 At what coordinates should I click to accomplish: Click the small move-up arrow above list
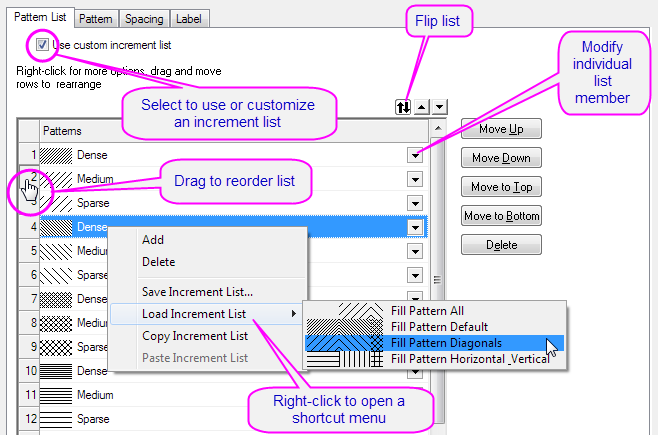click(x=422, y=107)
